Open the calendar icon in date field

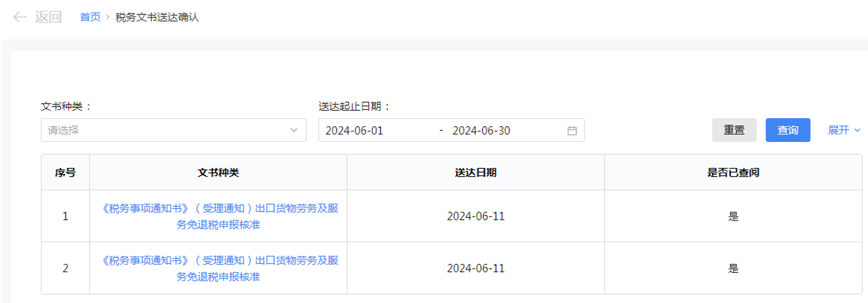pos(572,130)
